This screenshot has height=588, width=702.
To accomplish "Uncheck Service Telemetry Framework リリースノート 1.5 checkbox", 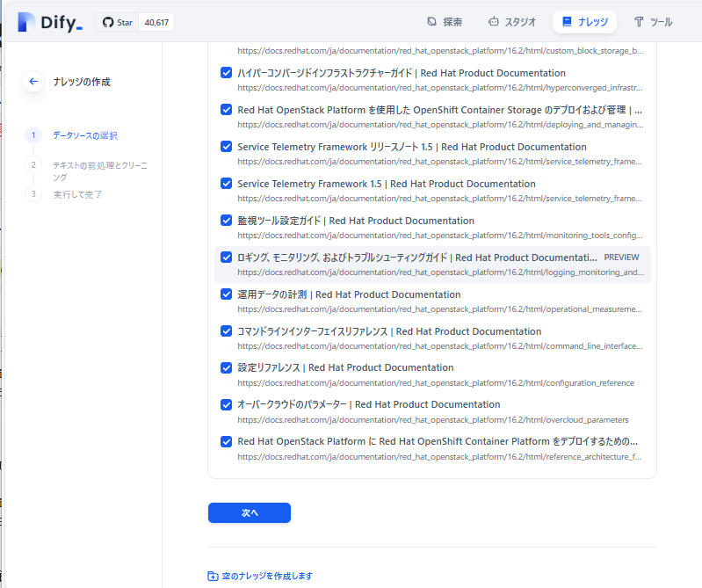I will [226, 147].
